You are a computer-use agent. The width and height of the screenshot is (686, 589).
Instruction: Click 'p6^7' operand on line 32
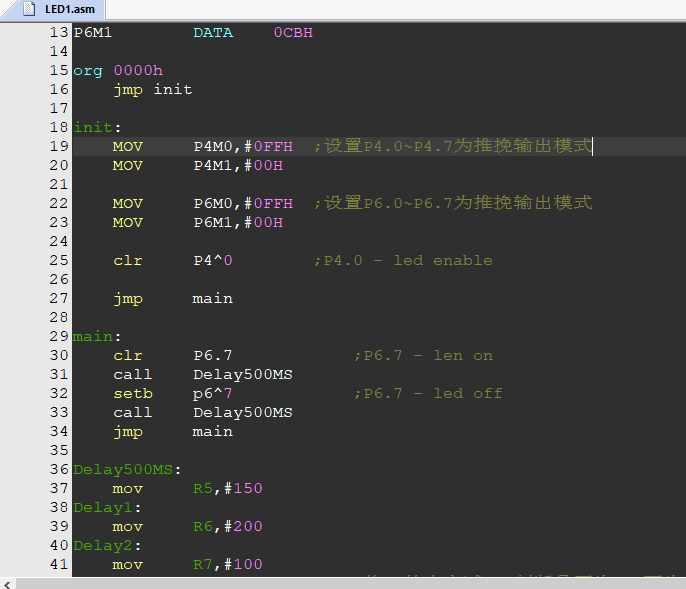point(213,394)
